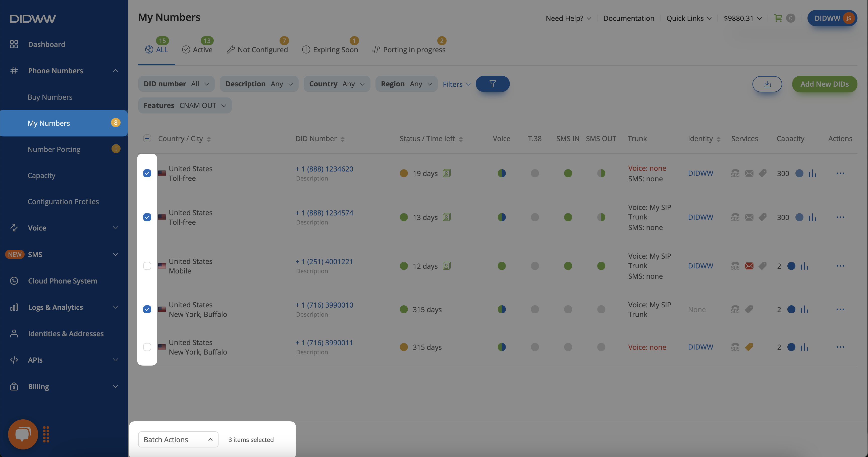868x457 pixels.
Task: Select the Active tab filter
Action: click(x=197, y=49)
